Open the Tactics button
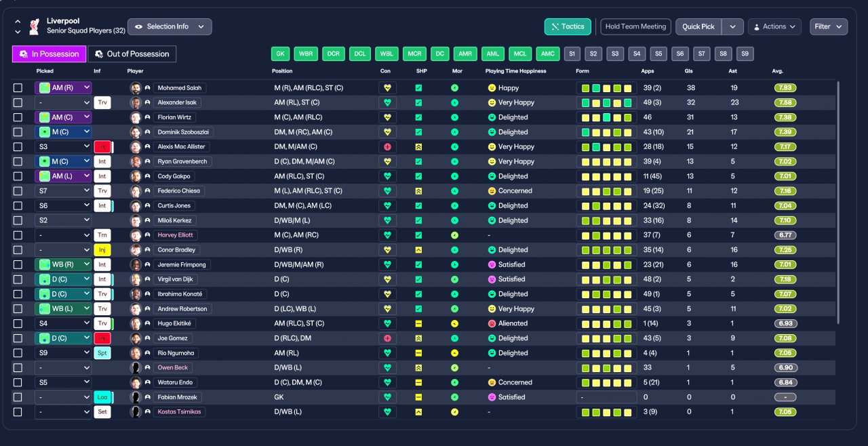Viewport: 868px width, 446px height. click(568, 26)
